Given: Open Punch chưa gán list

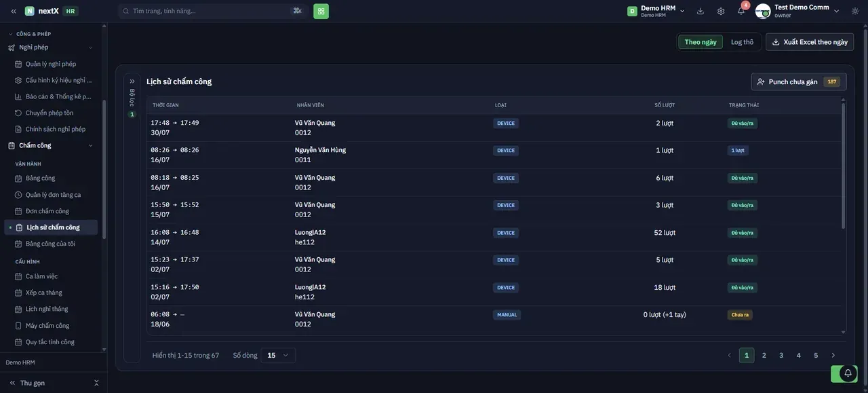Looking at the screenshot, I should pyautogui.click(x=799, y=81).
